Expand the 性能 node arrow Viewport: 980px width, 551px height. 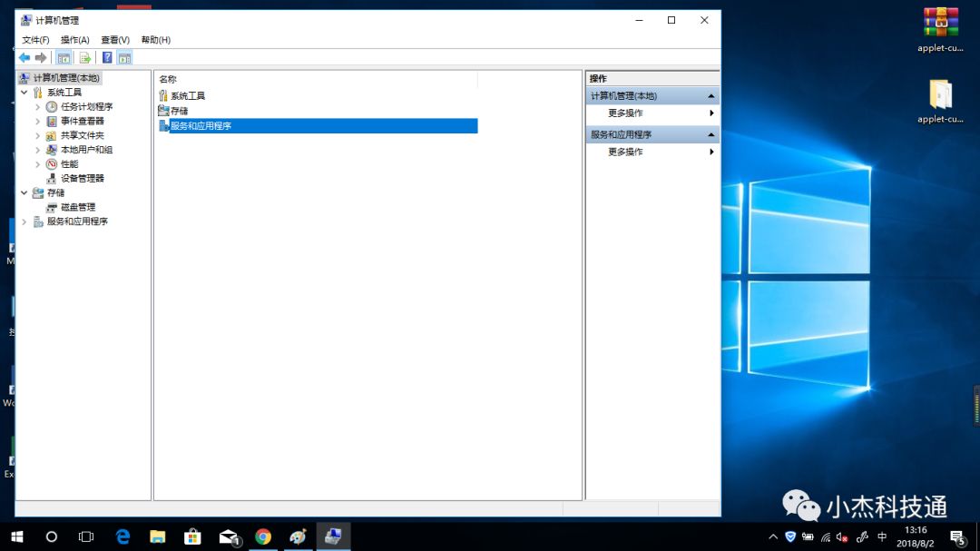click(x=37, y=164)
